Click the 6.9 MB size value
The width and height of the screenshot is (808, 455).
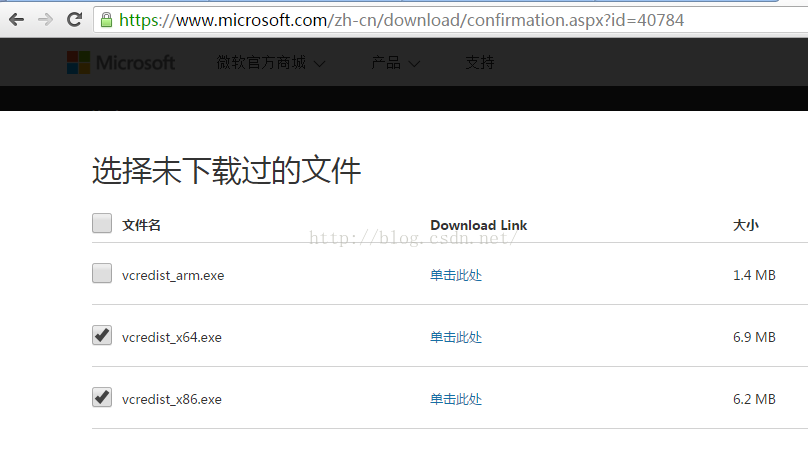pos(754,337)
